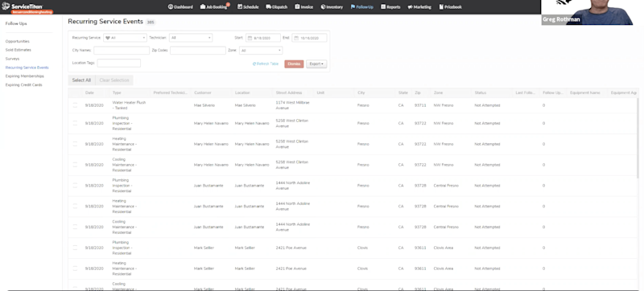Viewport: 644px width, 291px height.
Task: Open Surveys in the sidebar
Action: 12,59
